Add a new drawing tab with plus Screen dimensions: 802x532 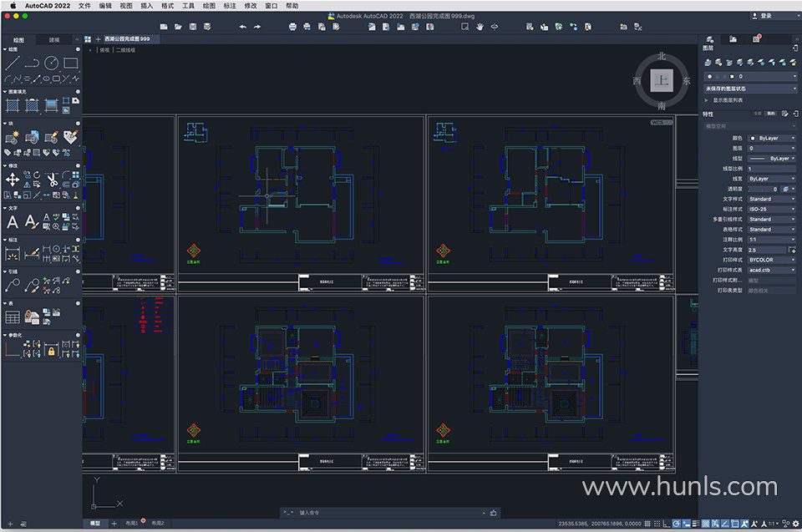tap(98, 39)
